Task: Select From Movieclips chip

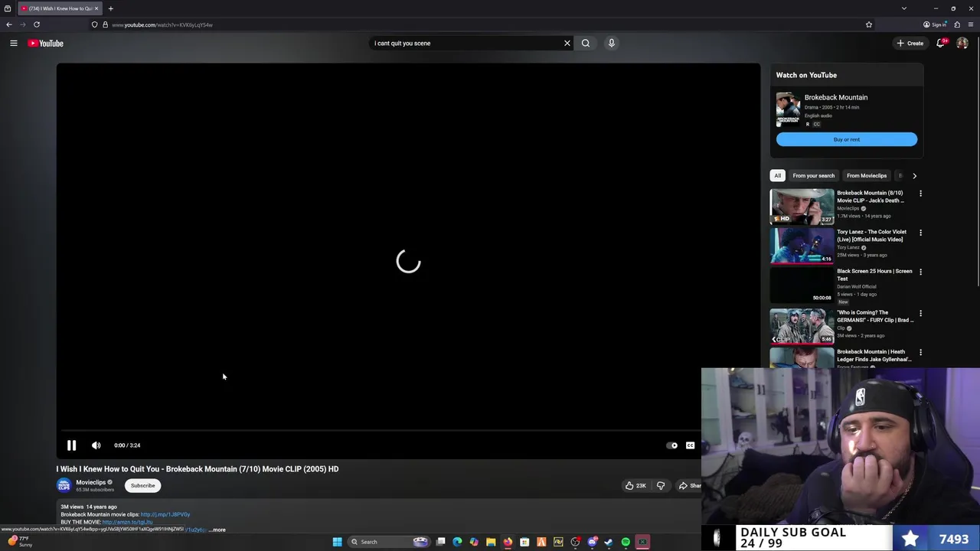Action: point(867,175)
